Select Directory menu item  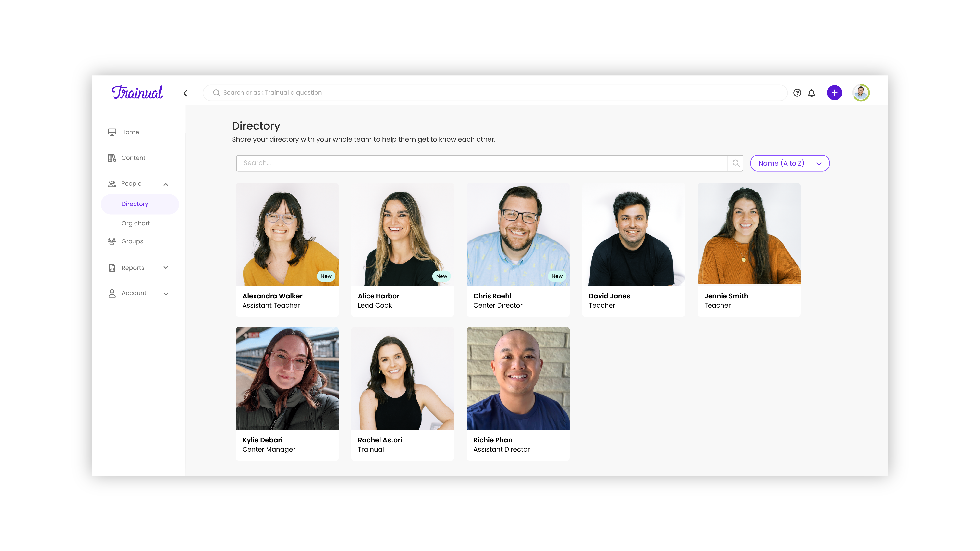pos(135,204)
